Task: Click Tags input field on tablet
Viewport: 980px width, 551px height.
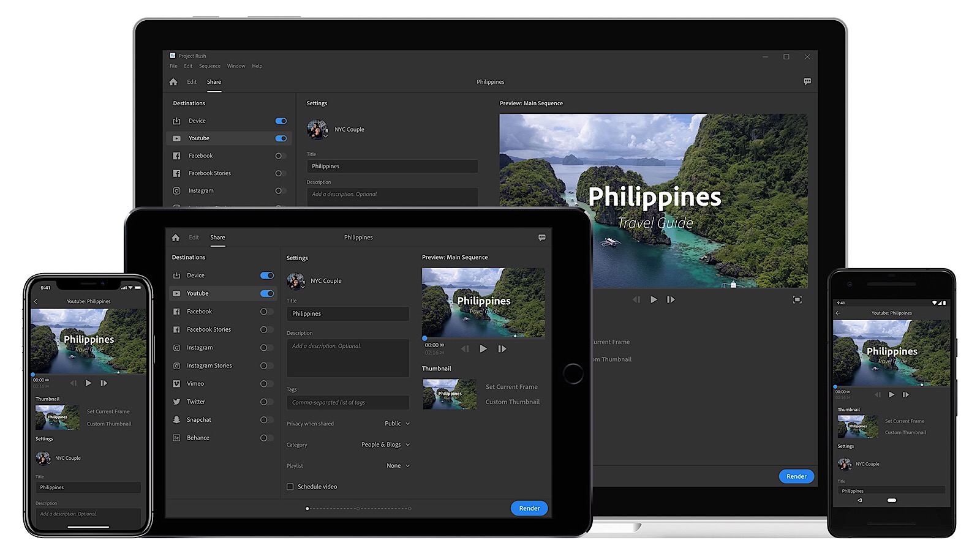Action: click(348, 402)
